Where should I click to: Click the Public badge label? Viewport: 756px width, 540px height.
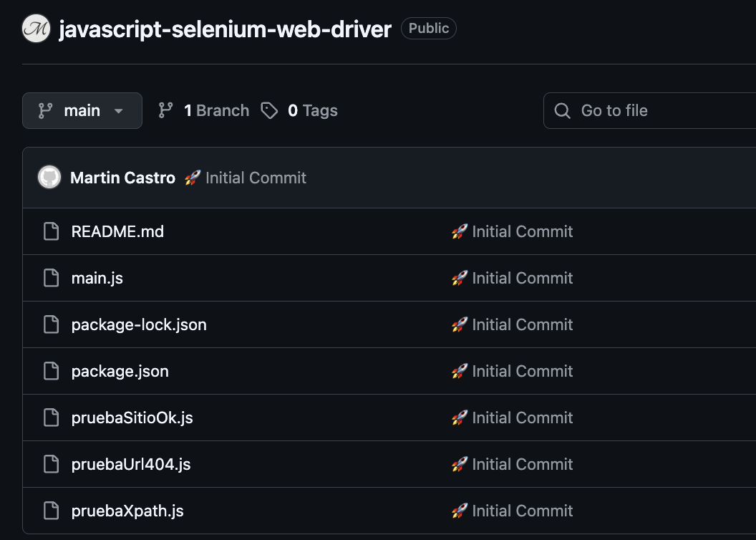click(428, 29)
